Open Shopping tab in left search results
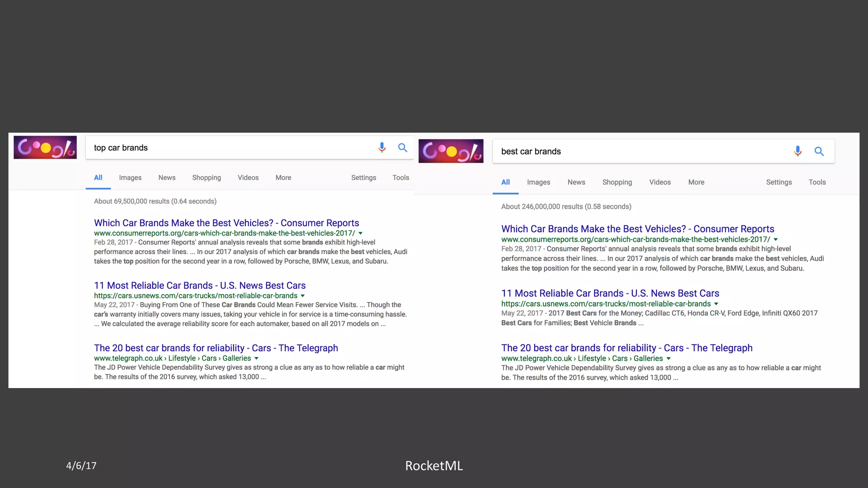Viewport: 868px width, 488px height. (x=206, y=177)
